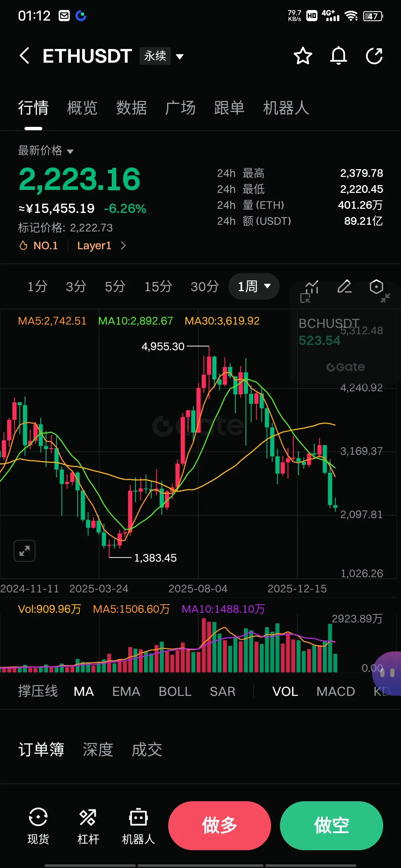
Task: Tap MA30:3,619.92 label
Action: 222,321
